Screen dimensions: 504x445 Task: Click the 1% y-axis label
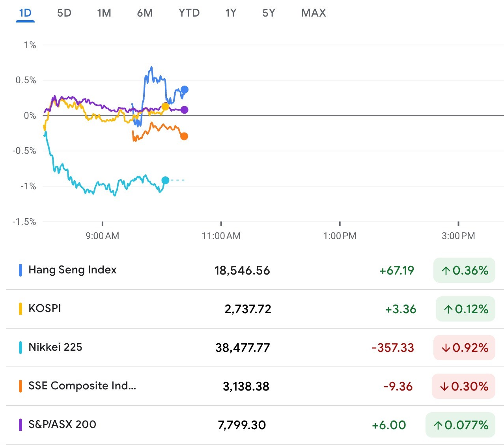[x=30, y=45]
